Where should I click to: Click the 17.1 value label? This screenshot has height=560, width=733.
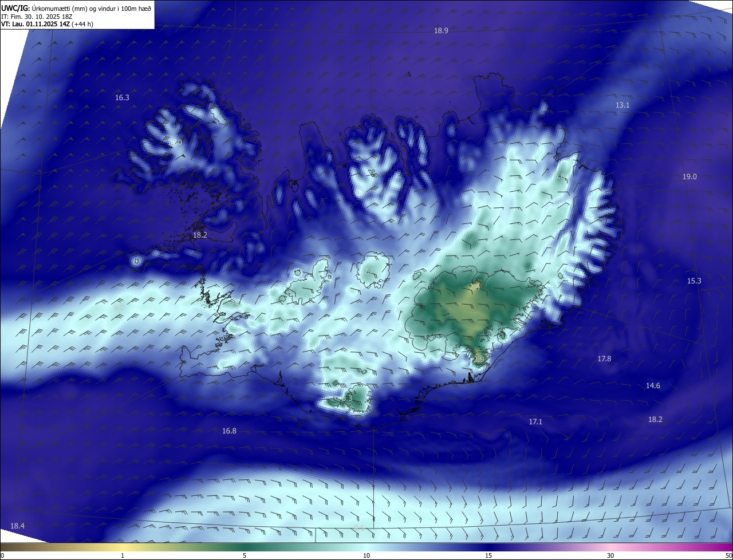[x=535, y=422]
